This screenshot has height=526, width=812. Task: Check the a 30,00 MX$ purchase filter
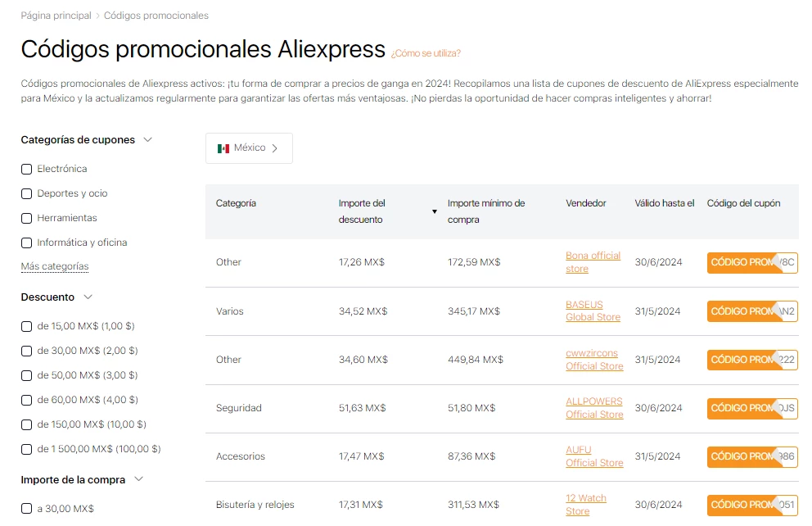(x=25, y=508)
